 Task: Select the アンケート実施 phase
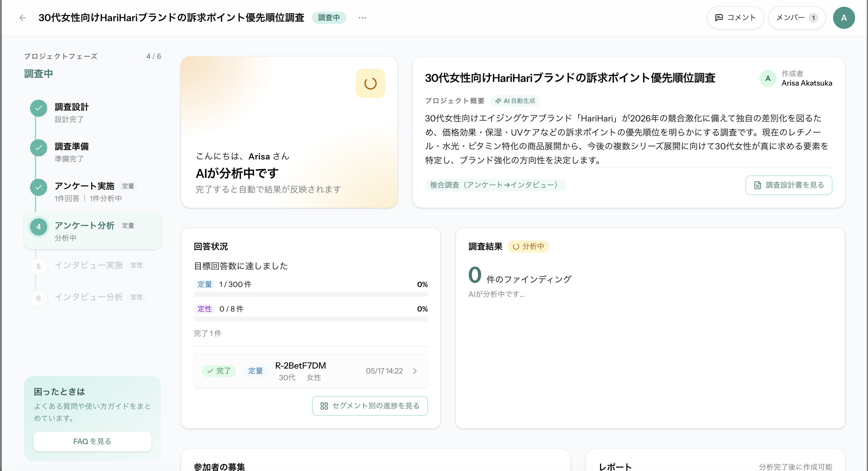[92, 192]
